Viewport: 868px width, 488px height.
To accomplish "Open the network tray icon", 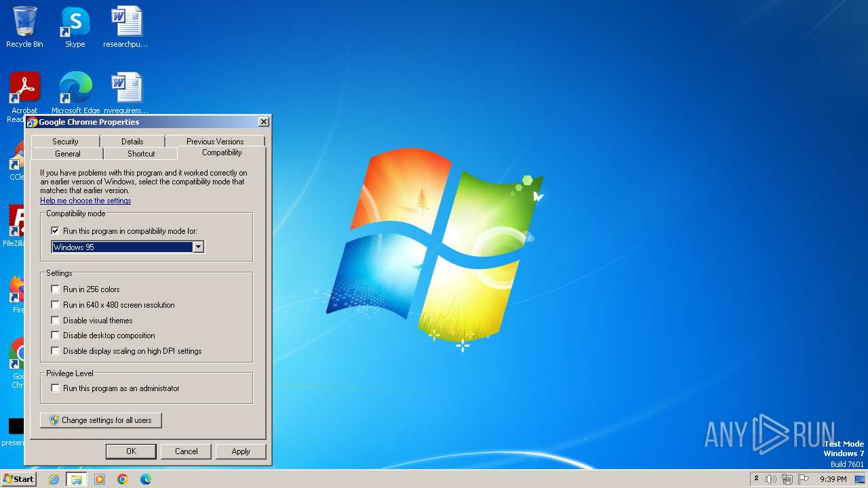I will coord(787,479).
